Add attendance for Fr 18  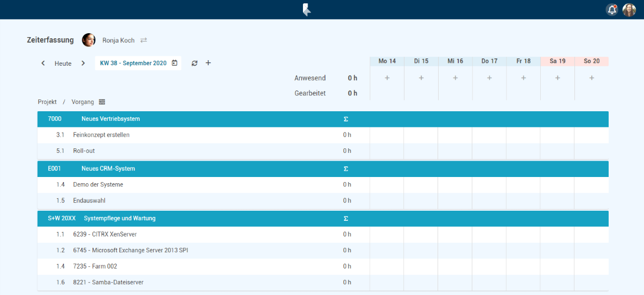coord(523,78)
